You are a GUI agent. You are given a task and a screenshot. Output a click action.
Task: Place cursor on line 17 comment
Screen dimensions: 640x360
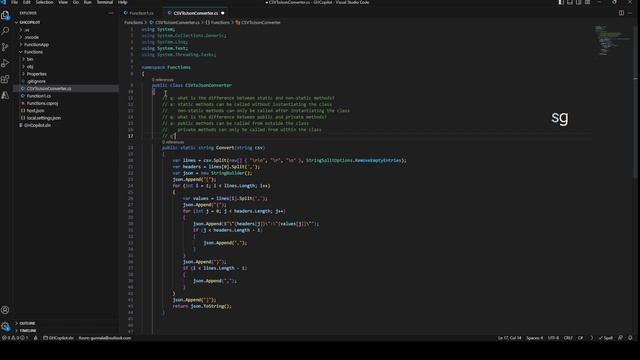tap(169, 136)
